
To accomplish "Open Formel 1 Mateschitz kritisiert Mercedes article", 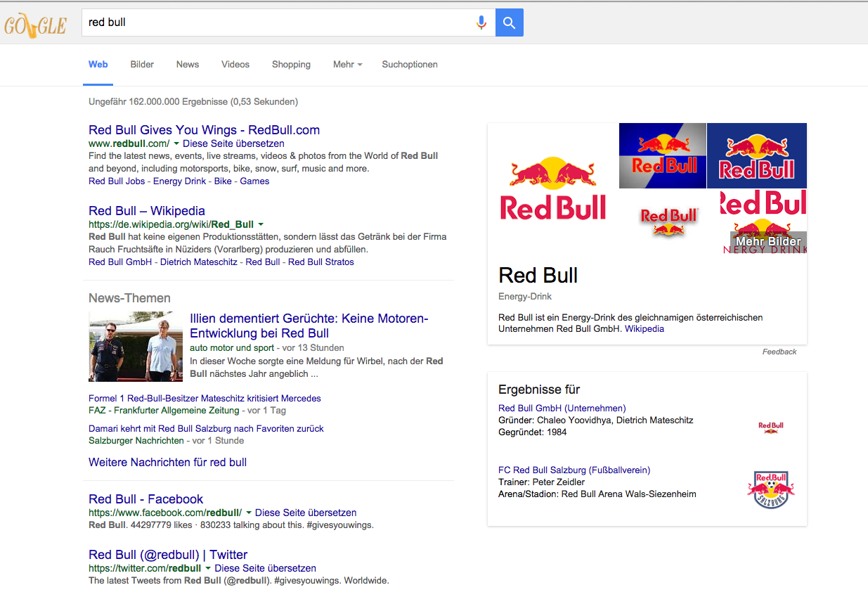I will (x=205, y=399).
